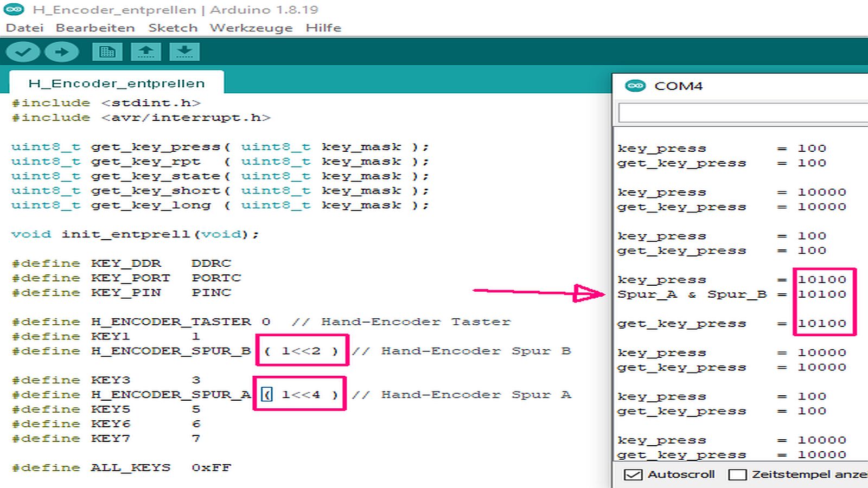Screen dimensions: 868x488
Task: Open the Sketch menu
Action: point(173,28)
